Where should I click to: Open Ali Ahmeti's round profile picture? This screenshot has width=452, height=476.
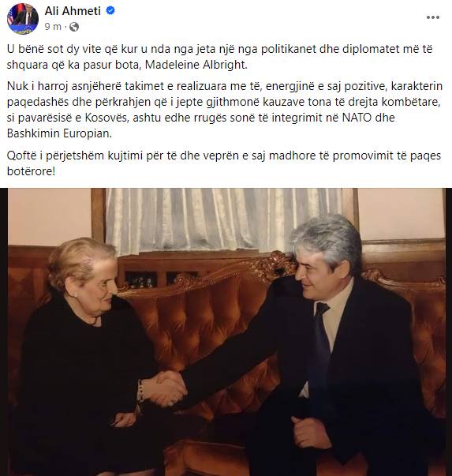[23, 19]
